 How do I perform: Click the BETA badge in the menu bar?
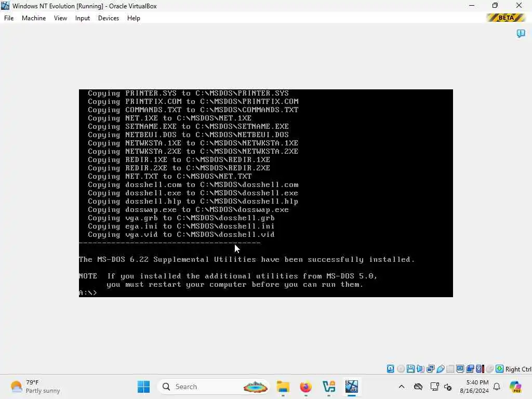point(506,18)
